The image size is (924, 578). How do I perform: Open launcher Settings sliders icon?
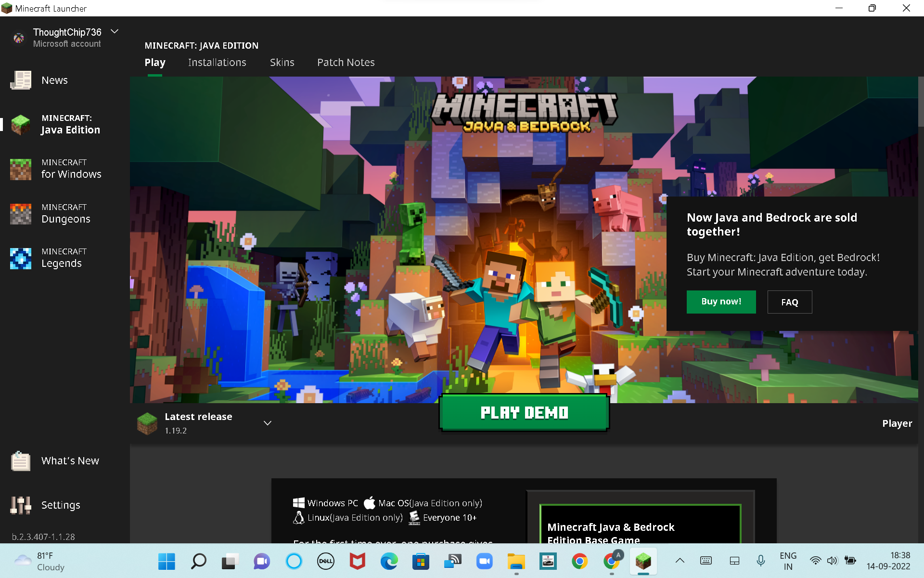(21, 505)
